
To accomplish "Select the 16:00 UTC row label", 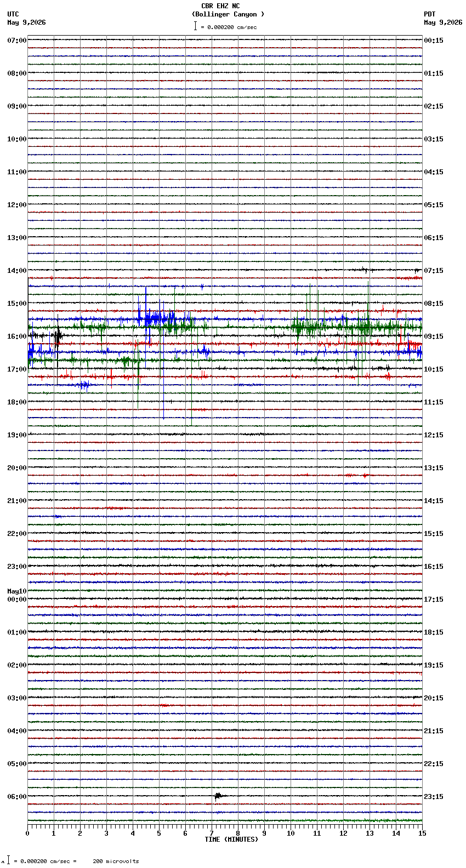I will (x=17, y=336).
